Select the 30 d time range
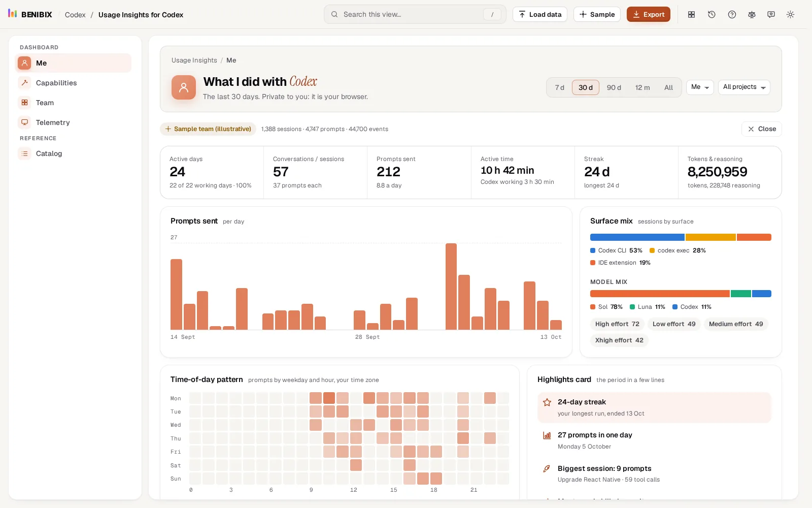This screenshot has height=508, width=812. (586, 87)
